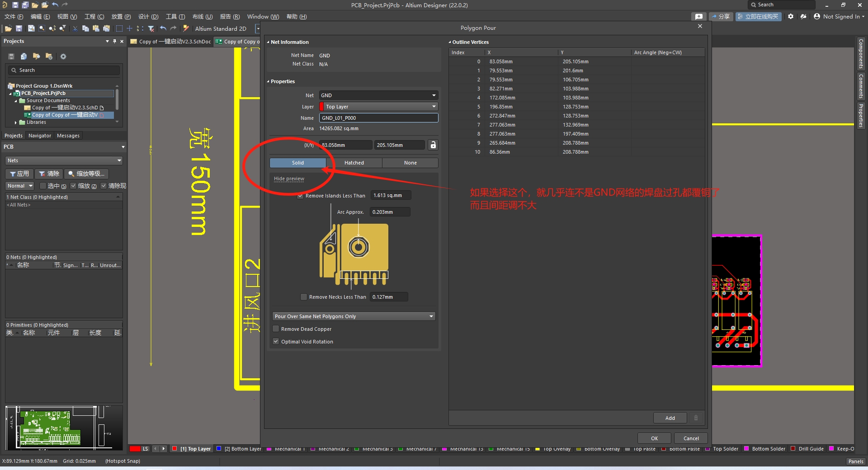Select the Zoom Area toolbar icon
The image size is (868, 470).
pyautogui.click(x=42, y=28)
